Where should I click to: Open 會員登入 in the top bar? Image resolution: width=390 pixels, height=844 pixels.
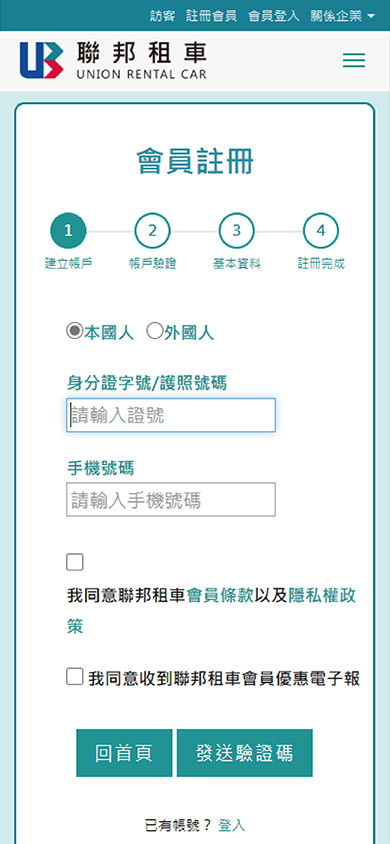[273, 16]
